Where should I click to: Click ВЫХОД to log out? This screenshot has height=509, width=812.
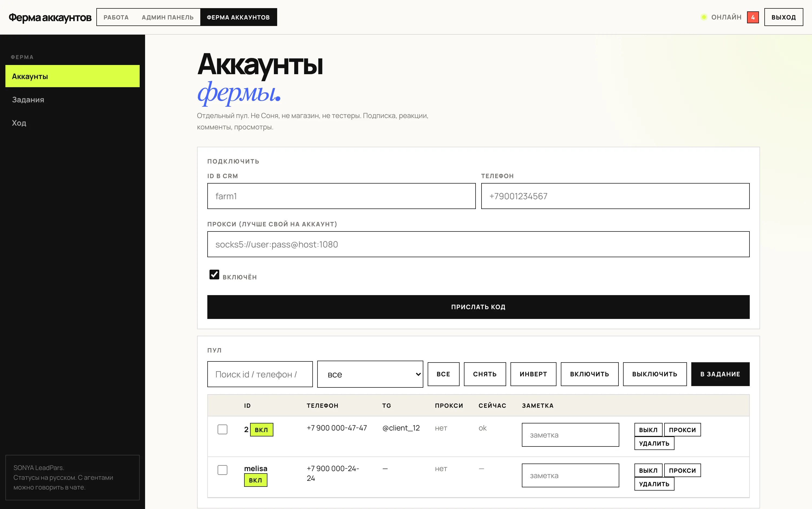click(783, 17)
